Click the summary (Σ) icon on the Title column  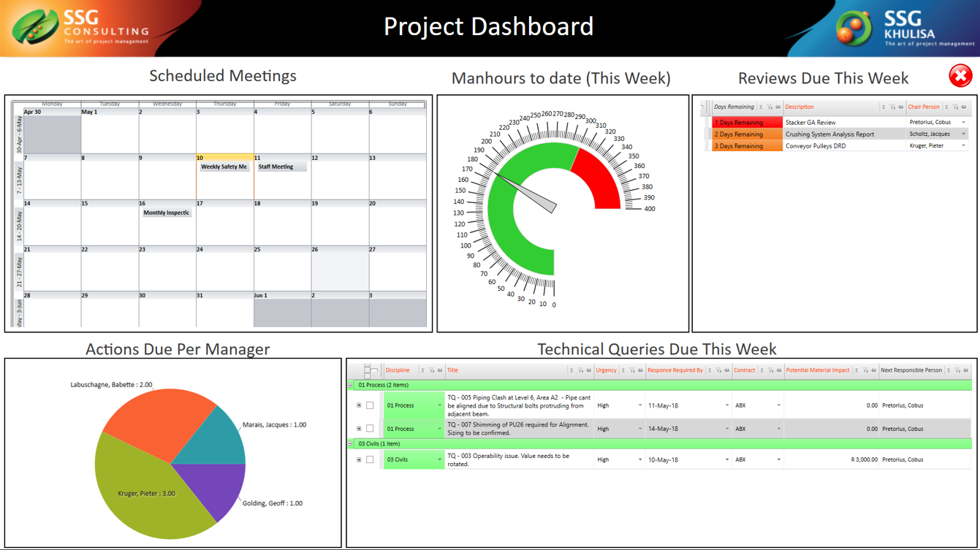click(x=572, y=370)
